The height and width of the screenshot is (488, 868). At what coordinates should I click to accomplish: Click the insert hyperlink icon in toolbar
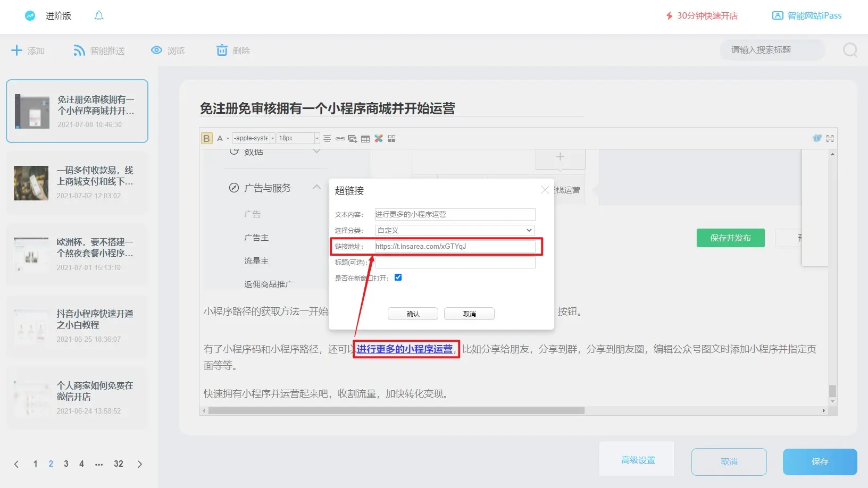click(340, 139)
